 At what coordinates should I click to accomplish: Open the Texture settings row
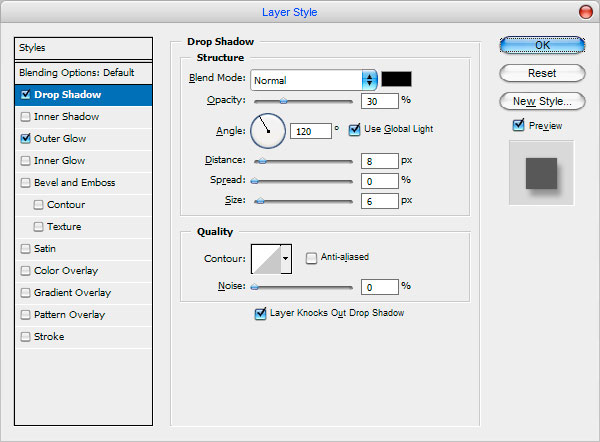click(x=83, y=227)
